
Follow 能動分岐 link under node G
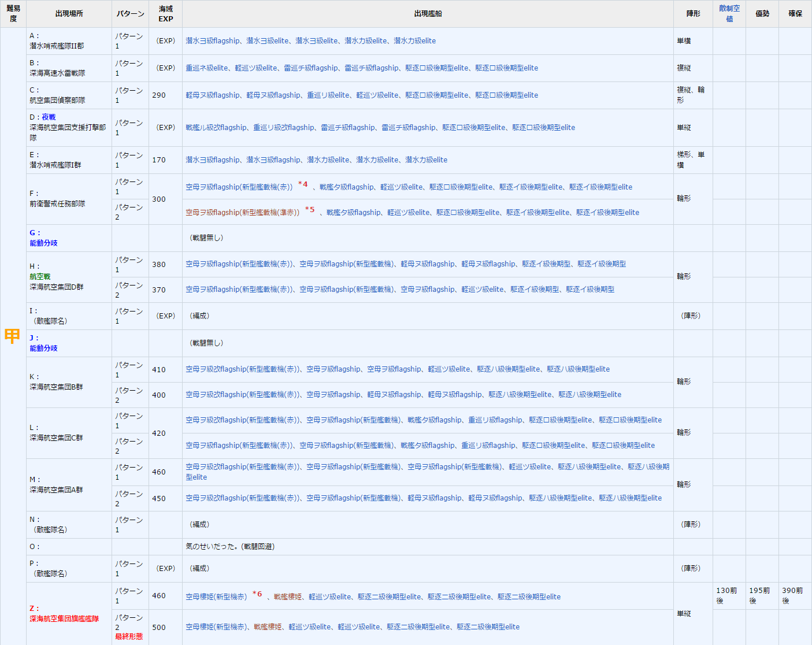pos(44,243)
